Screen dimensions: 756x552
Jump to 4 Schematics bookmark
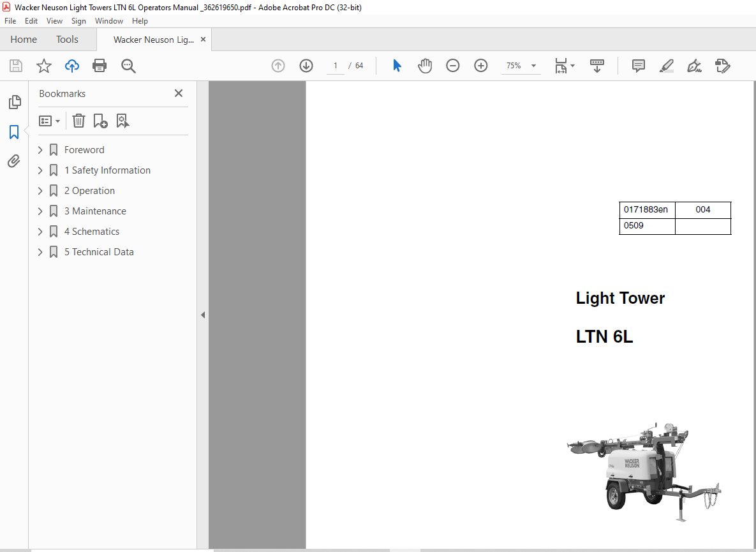point(92,232)
